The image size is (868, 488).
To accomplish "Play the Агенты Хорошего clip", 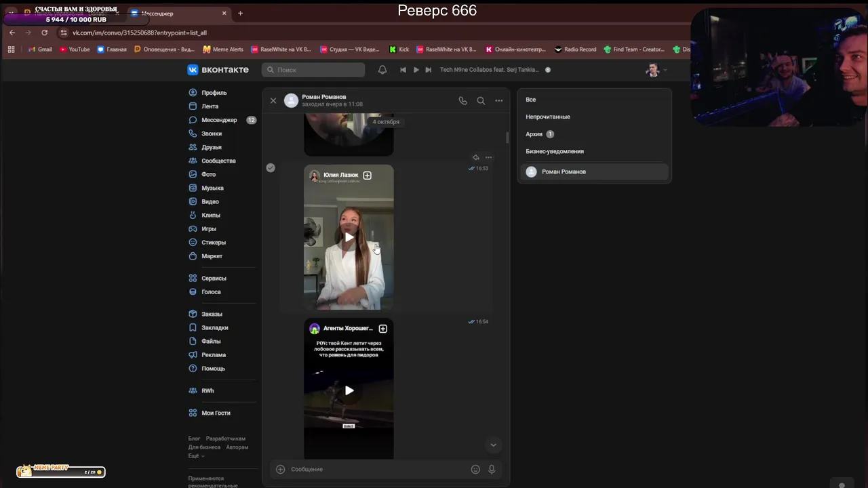I will [349, 390].
